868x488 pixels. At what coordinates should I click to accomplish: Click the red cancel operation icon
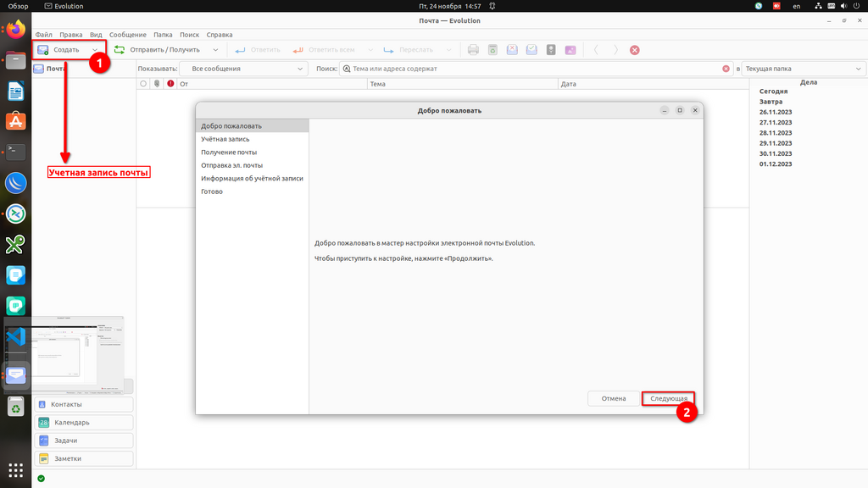pos(635,50)
